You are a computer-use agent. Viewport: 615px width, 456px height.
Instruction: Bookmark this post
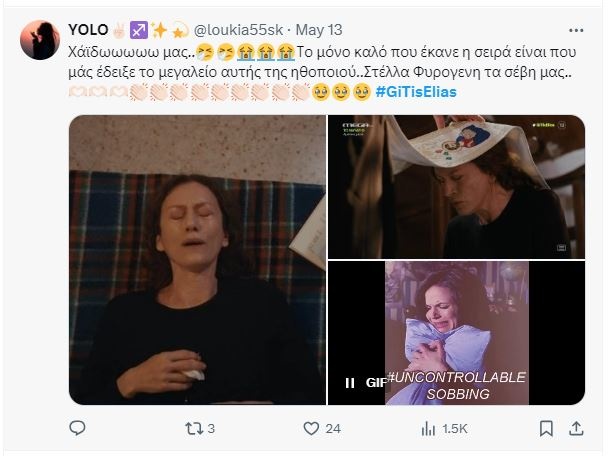point(546,428)
